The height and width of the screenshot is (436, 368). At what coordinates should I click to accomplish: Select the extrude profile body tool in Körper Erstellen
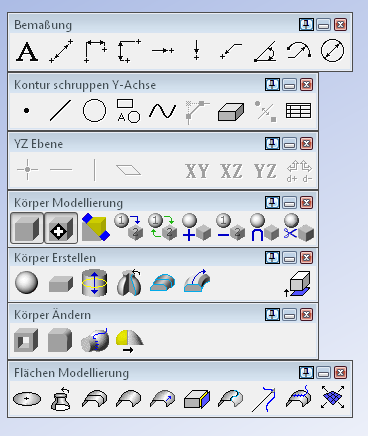[163, 283]
